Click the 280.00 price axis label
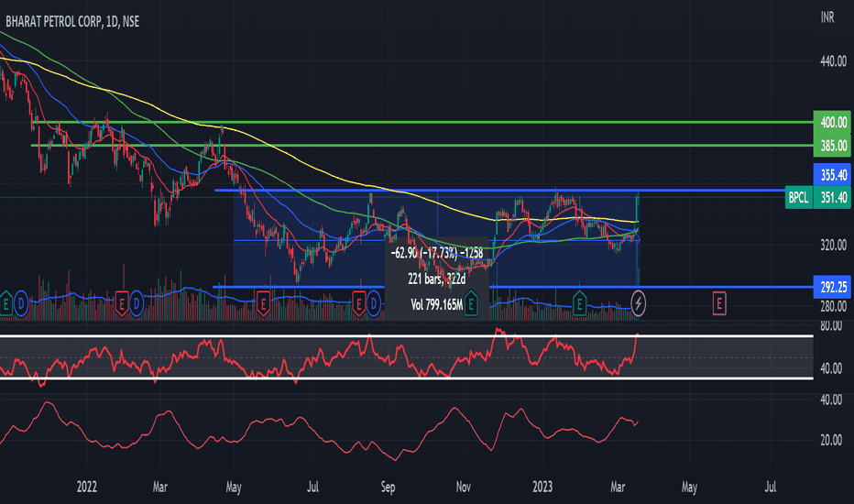The image size is (854, 504). (833, 307)
